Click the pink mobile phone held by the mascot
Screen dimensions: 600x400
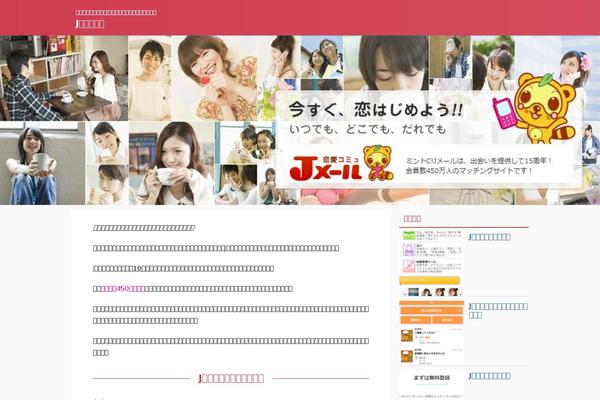(x=504, y=113)
